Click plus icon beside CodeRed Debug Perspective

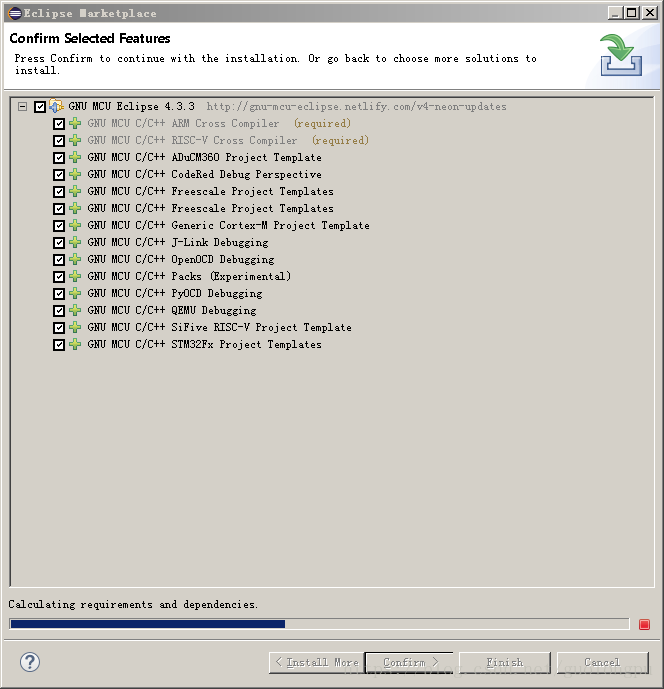pos(75,174)
